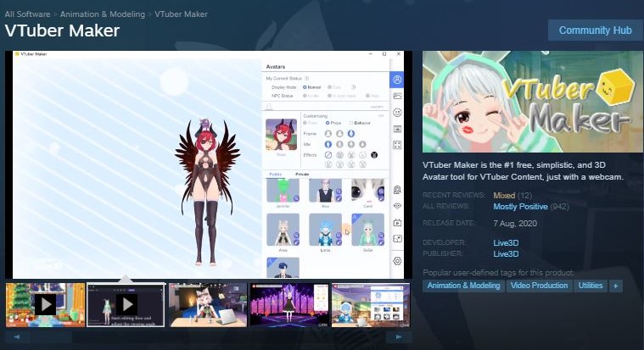Click the help icon beside My Current Status
644x350 pixels.
pyautogui.click(x=307, y=78)
